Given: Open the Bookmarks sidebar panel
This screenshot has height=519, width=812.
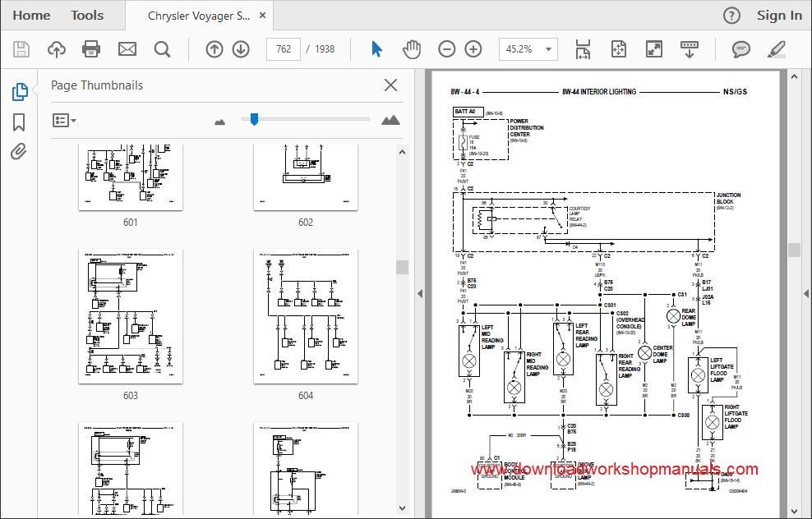Looking at the screenshot, I should coord(19,122).
